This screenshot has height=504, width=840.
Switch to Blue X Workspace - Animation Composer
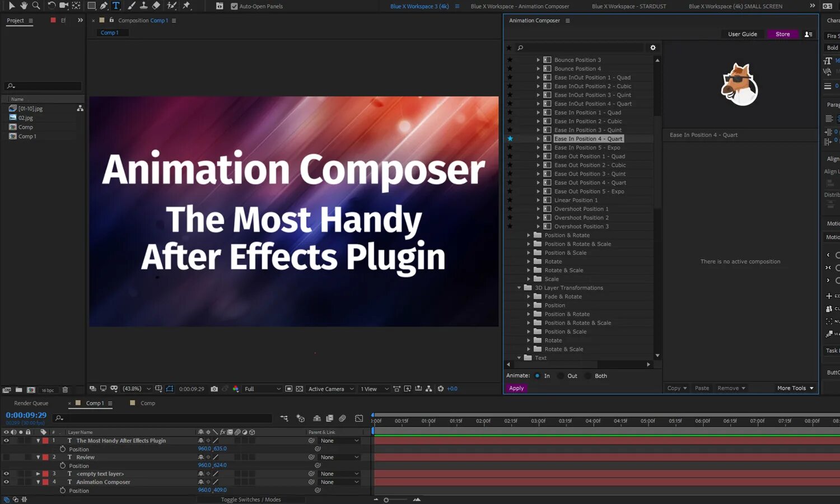520,6
